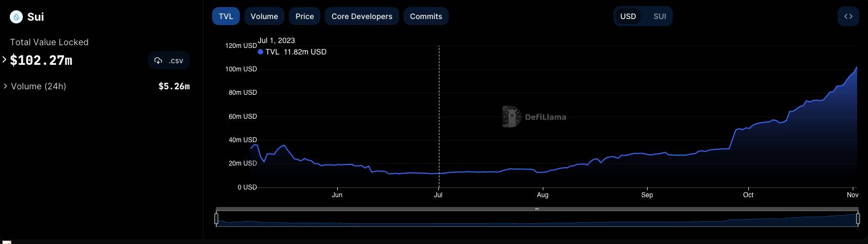Grab the right range slider handle
Image resolution: width=868 pixels, height=244 pixels.
coord(858,219)
